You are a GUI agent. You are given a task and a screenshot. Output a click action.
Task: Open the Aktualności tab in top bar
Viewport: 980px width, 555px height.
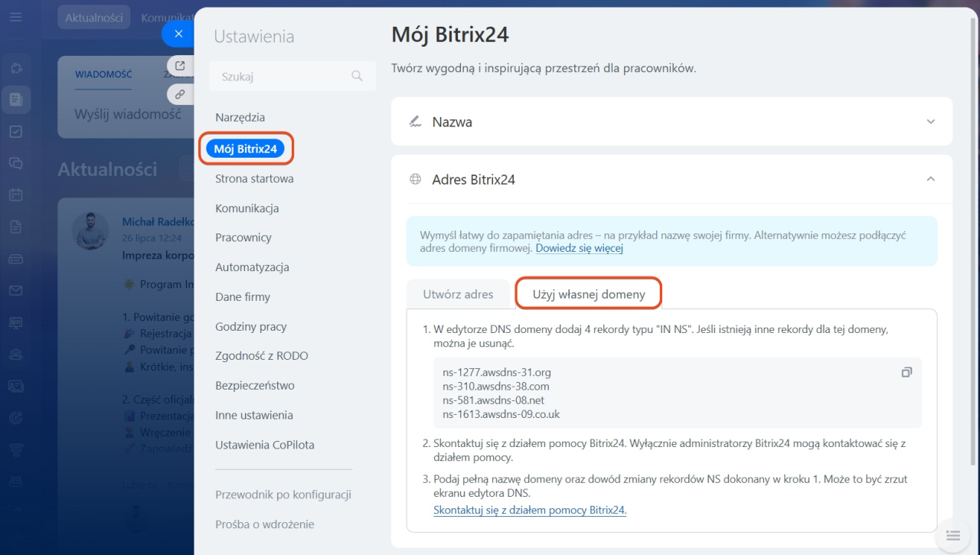pyautogui.click(x=94, y=18)
